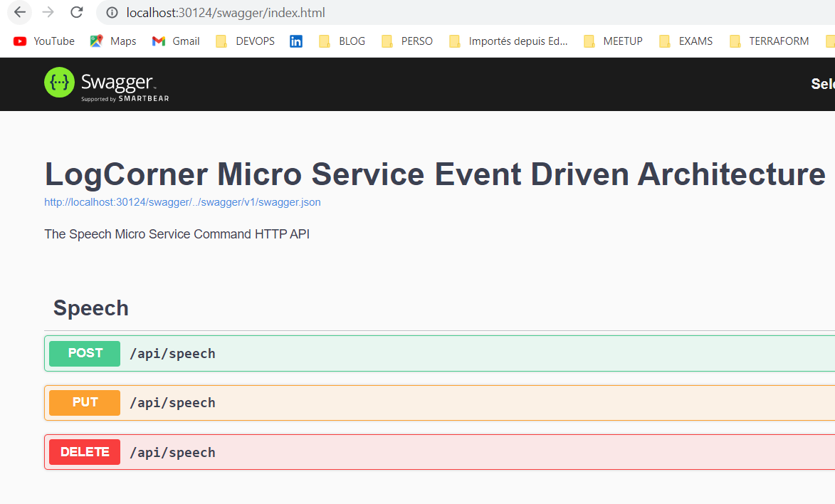This screenshot has width=835, height=504.
Task: Expand the PUT /api/speech operation
Action: click(84, 402)
